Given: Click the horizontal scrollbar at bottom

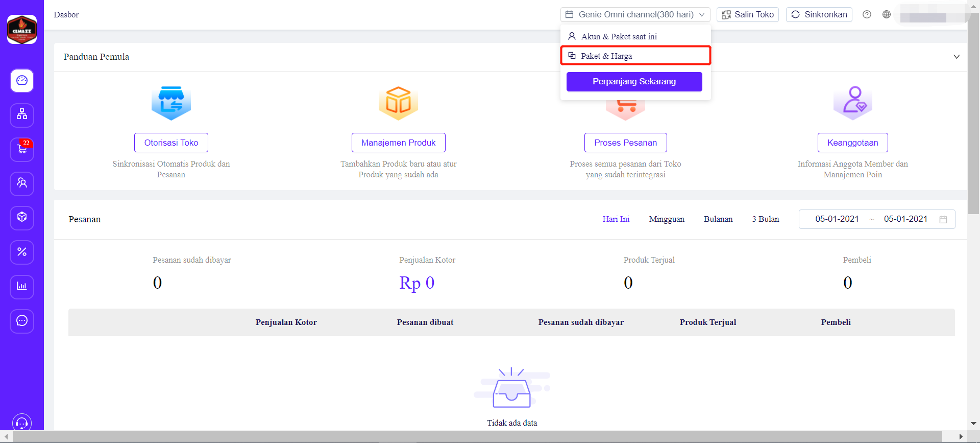Looking at the screenshot, I should click(x=477, y=436).
